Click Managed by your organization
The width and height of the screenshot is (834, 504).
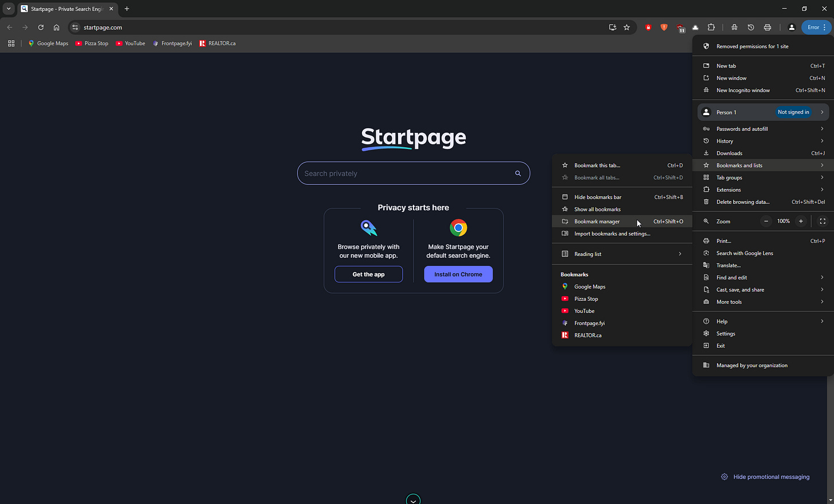[764, 365]
